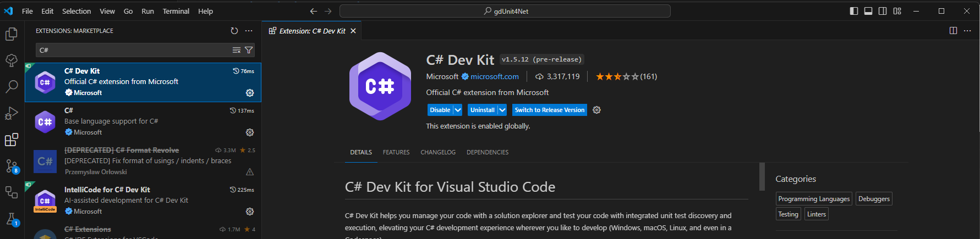Expand the Disable button dropdown arrow
The height and width of the screenshot is (239, 980).
pos(458,110)
